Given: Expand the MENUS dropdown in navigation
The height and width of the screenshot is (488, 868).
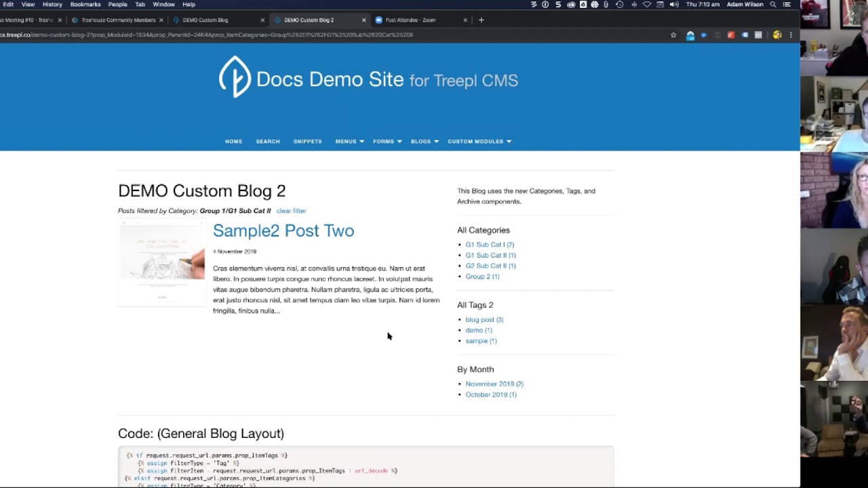Looking at the screenshot, I should [x=350, y=142].
